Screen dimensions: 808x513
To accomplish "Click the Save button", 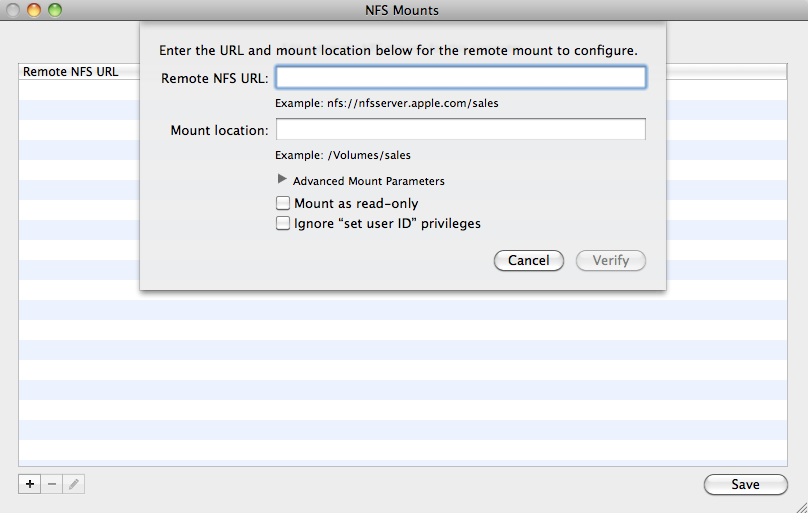I will click(745, 484).
